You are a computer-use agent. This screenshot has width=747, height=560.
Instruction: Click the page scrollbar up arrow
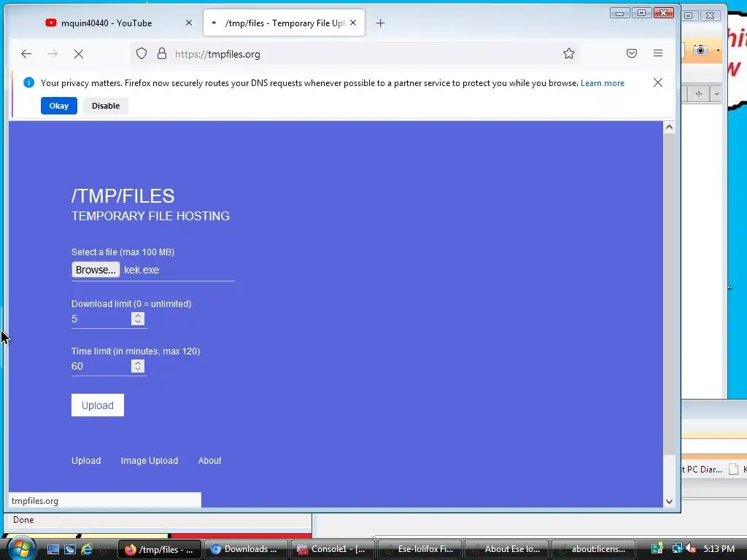[670, 127]
